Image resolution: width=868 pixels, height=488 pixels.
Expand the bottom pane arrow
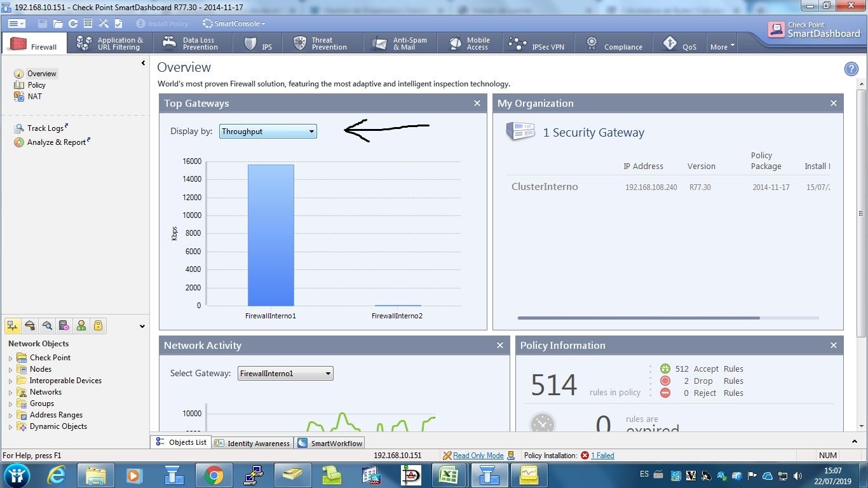[855, 442]
